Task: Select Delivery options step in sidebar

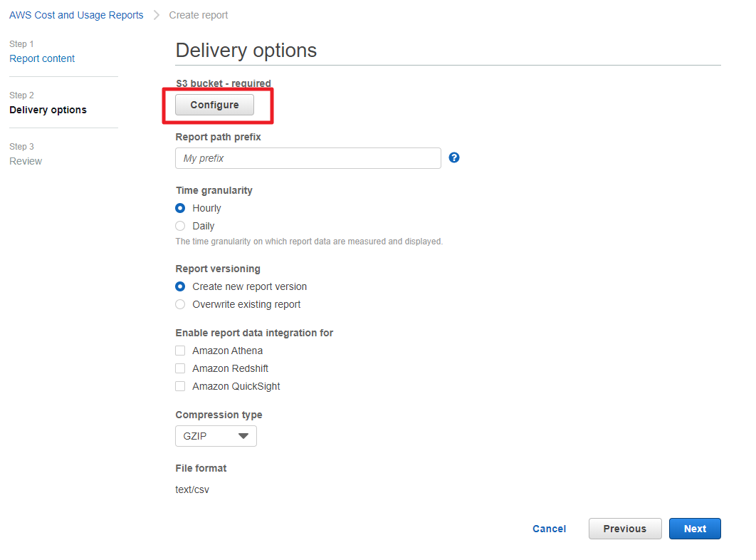Action: (48, 110)
